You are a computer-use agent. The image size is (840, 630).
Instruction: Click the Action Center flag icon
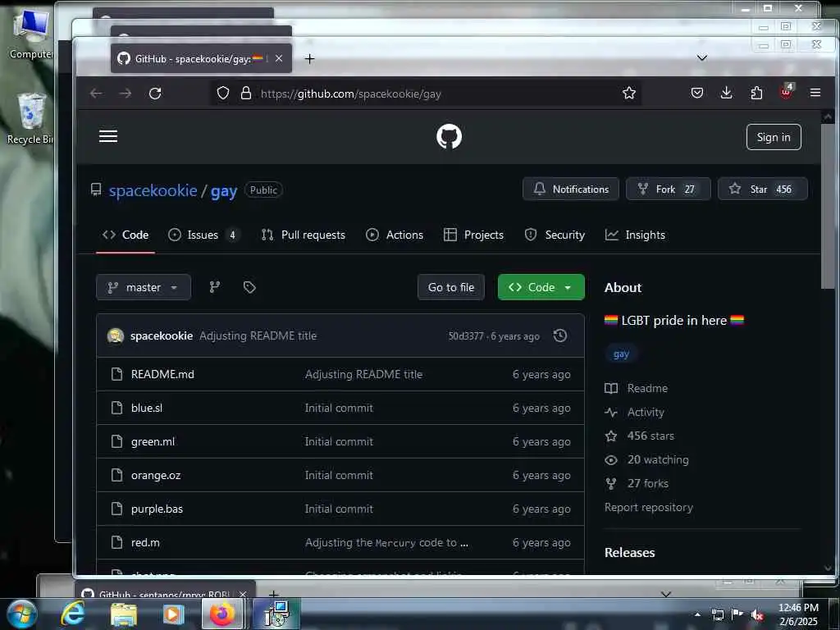pos(737,614)
